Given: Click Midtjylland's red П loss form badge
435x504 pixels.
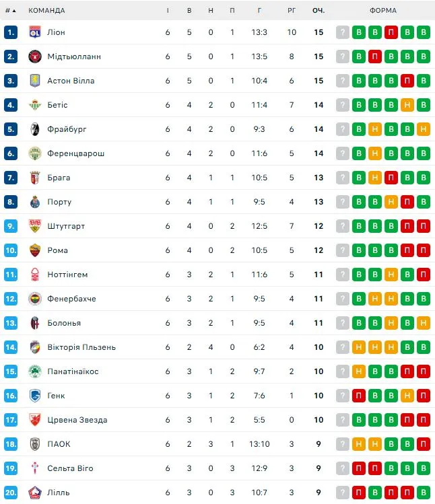Looking at the screenshot, I should coord(391,57).
